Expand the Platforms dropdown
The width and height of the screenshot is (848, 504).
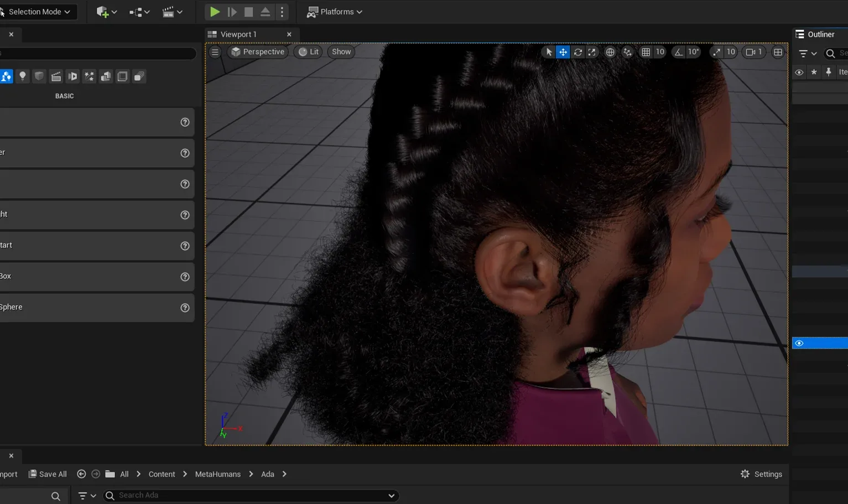(334, 12)
